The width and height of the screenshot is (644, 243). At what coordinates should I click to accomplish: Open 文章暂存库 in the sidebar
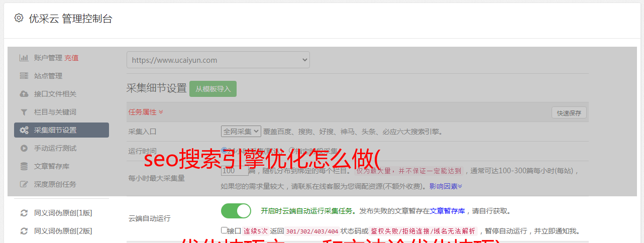click(x=52, y=166)
